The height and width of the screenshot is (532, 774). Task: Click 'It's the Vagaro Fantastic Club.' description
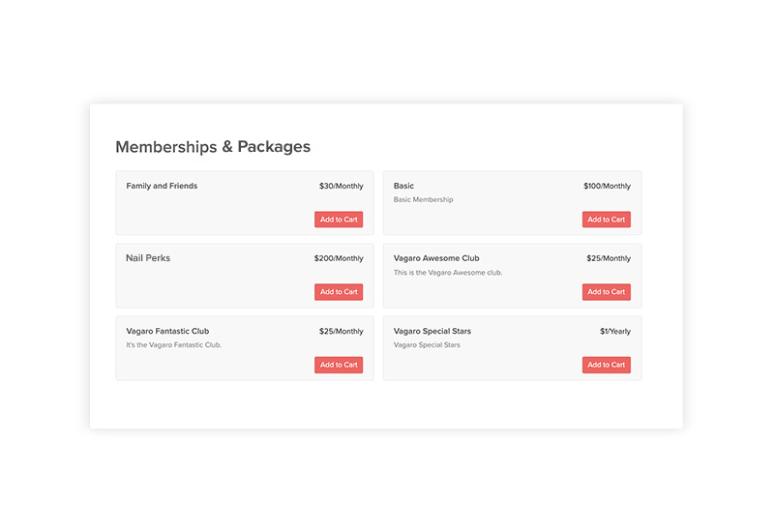click(x=174, y=345)
